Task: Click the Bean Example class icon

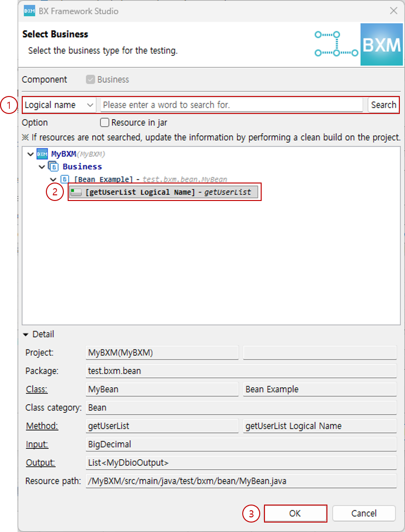Action: pos(65,179)
